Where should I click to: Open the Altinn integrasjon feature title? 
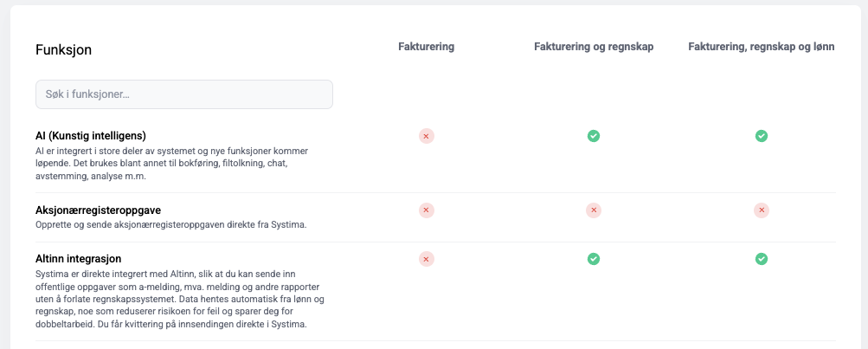click(78, 259)
